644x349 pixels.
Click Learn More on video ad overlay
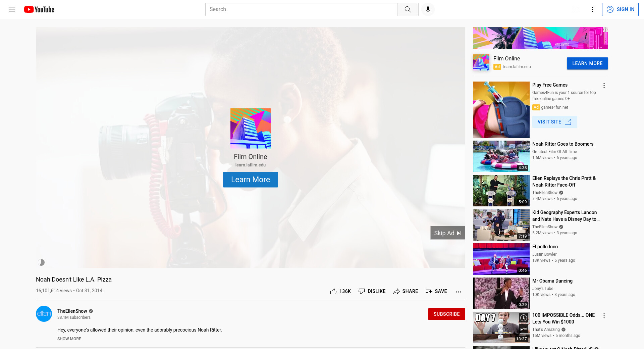pyautogui.click(x=250, y=180)
